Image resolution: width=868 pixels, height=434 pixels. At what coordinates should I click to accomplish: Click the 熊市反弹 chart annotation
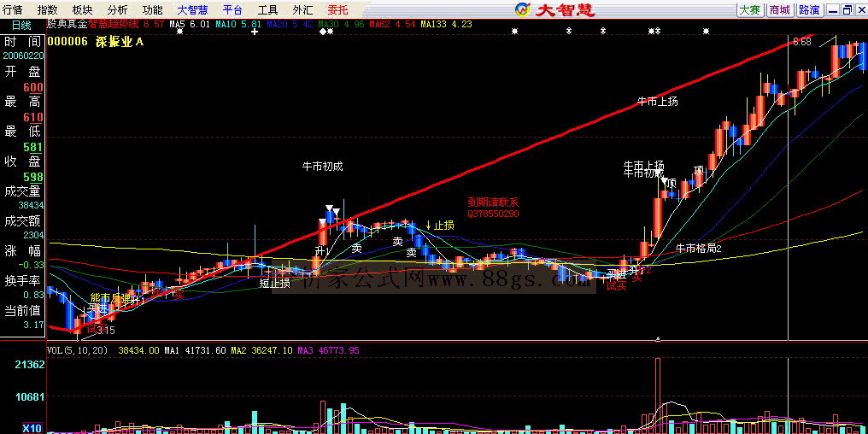point(111,298)
